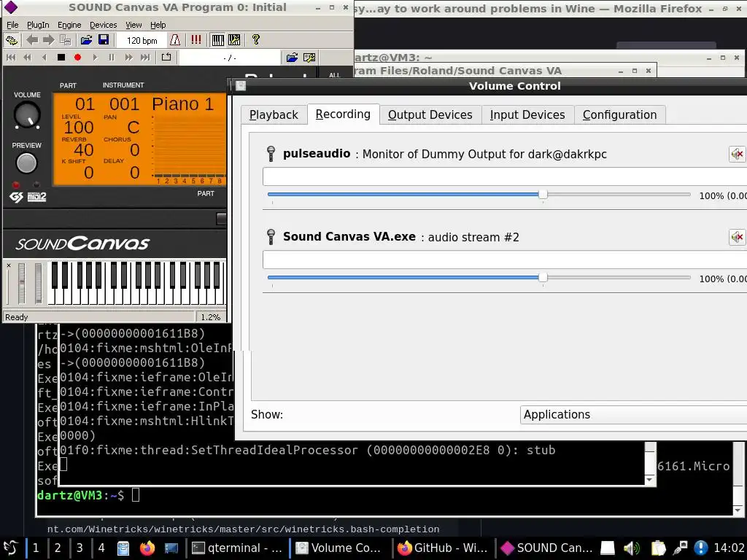
Task: Open the Show Applications dropdown
Action: (x=634, y=415)
